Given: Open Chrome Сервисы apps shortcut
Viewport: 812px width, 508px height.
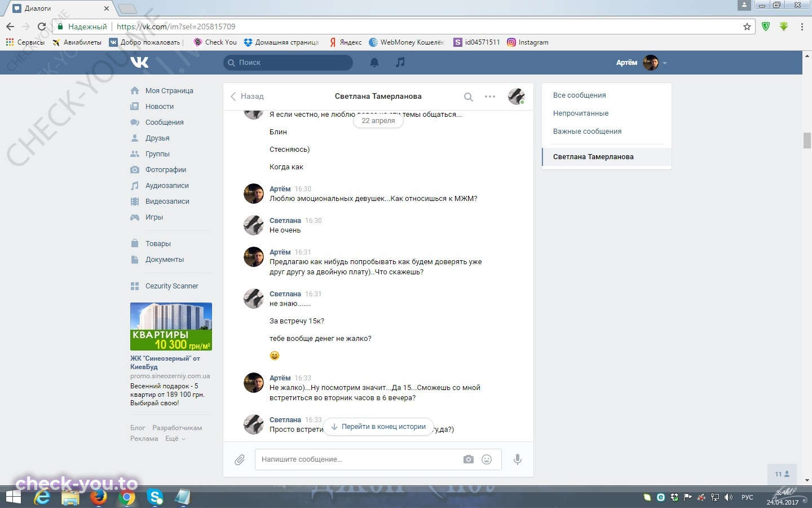Looking at the screenshot, I should coord(25,42).
